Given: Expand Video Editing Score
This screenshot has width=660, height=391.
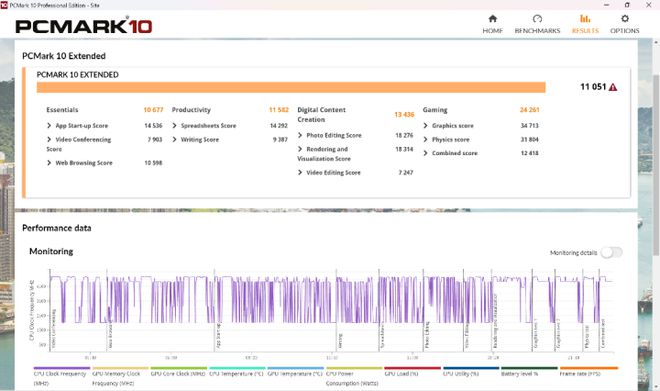Looking at the screenshot, I should coord(300,172).
